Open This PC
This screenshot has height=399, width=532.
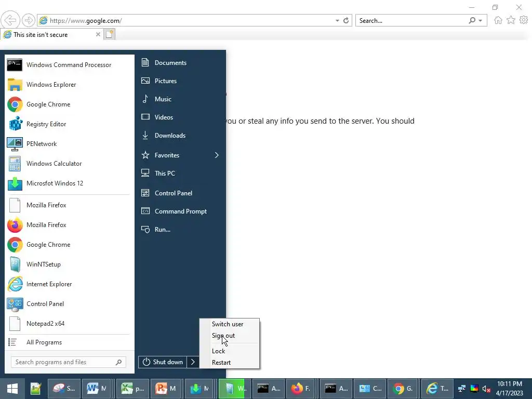click(180, 174)
